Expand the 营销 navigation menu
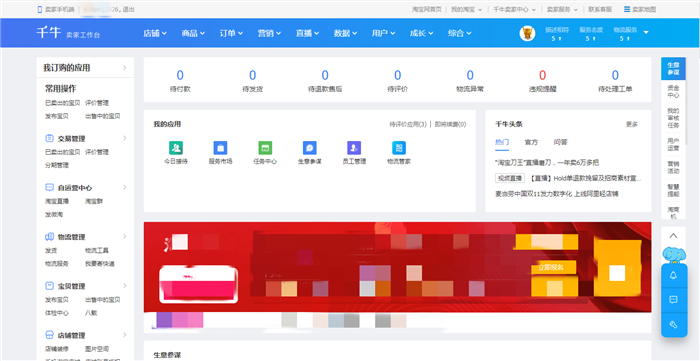 coord(270,33)
